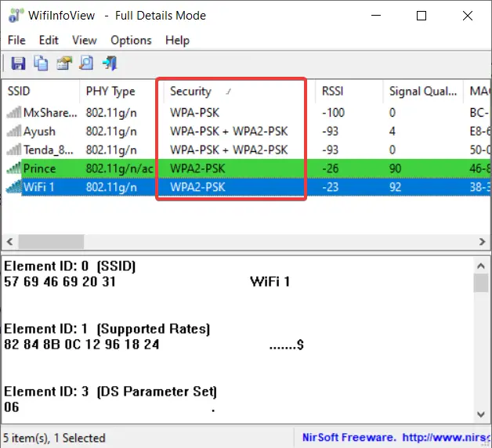Minimize the WifiInfoView window
This screenshot has height=448, width=492.
pyautogui.click(x=375, y=16)
